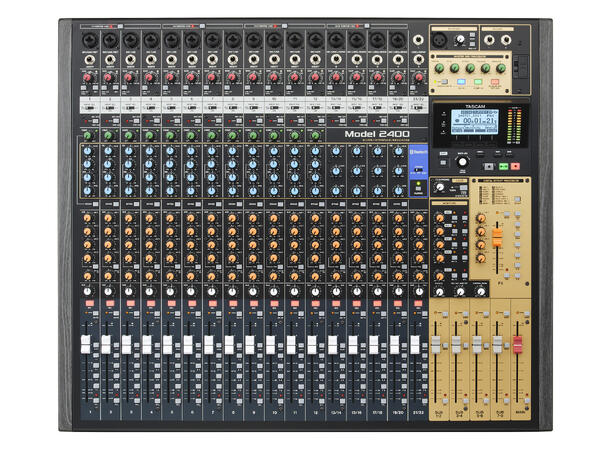Click the salmon REC button on channel 1
Screen dimensions: 610x450
89,303
